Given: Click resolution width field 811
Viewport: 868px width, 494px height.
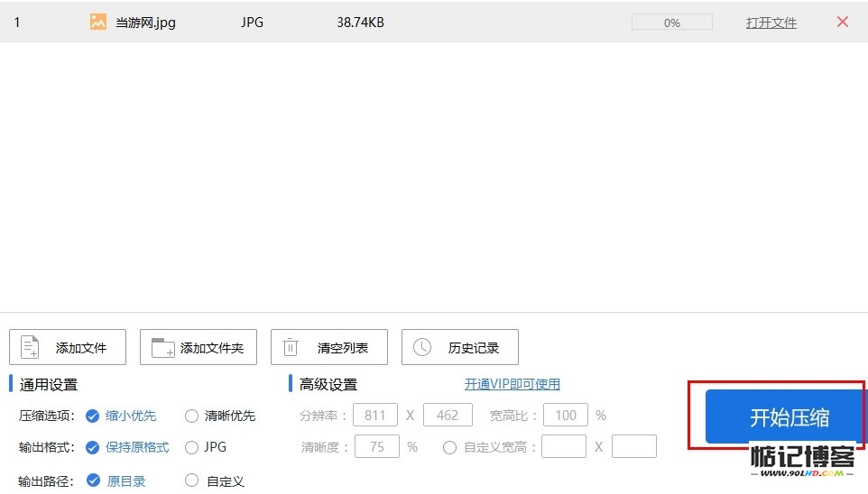Looking at the screenshot, I should click(x=375, y=415).
